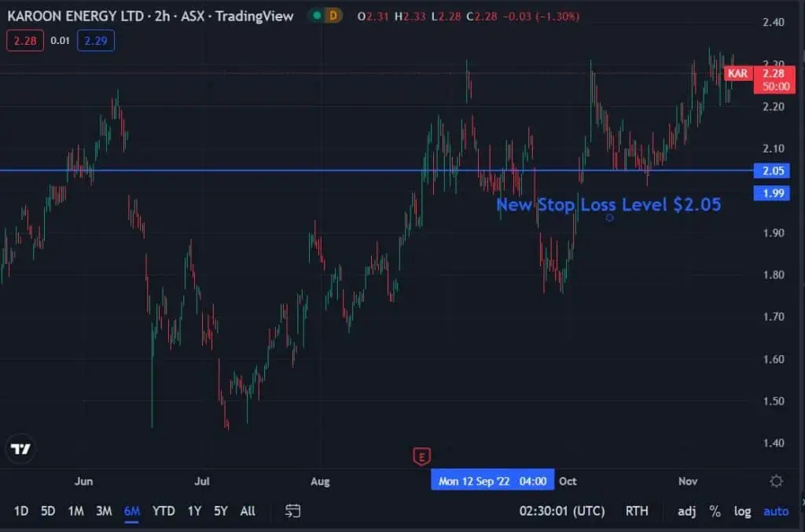Viewport: 805px width, 532px height.
Task: Click the KAR price label tag
Action: [x=737, y=73]
